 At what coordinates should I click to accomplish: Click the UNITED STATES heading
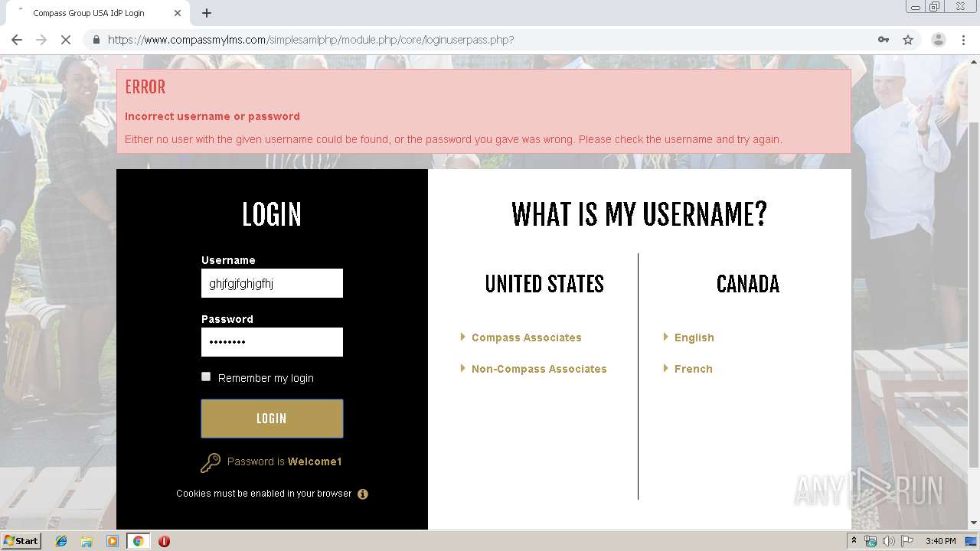click(544, 284)
